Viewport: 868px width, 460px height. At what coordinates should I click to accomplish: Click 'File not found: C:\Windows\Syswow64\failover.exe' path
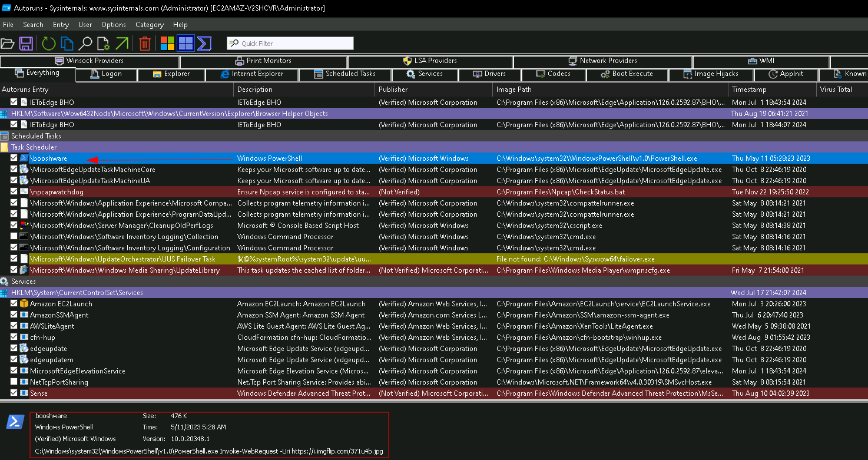coord(575,259)
